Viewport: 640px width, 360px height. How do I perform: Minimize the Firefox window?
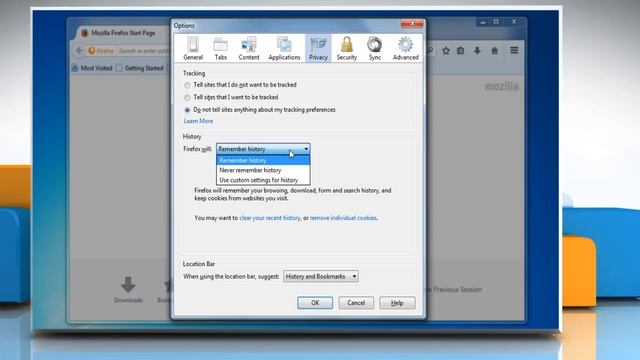(483, 22)
